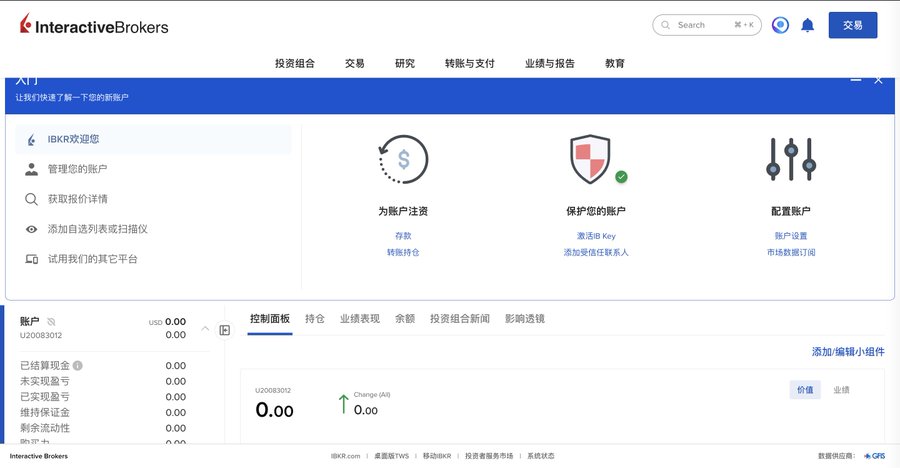This screenshot has width=900, height=468.
Task: Click the 已实现盈亏 row label
Action: [x=45, y=397]
